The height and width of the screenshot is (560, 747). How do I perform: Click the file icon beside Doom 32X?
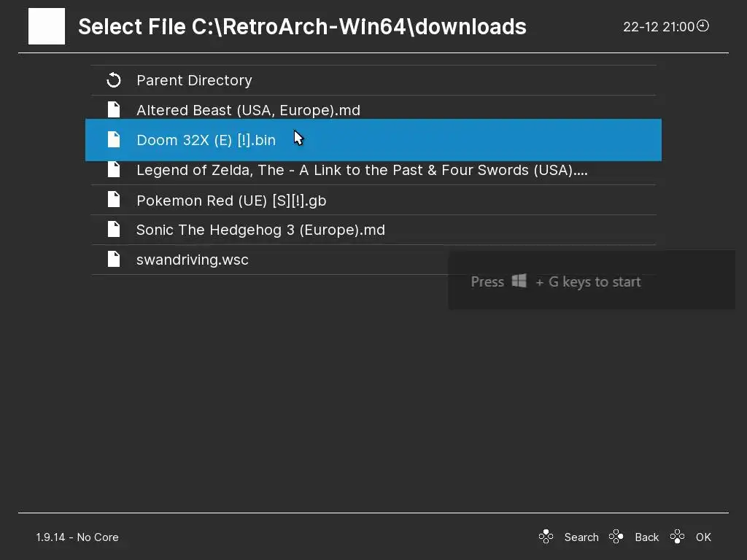pos(113,140)
